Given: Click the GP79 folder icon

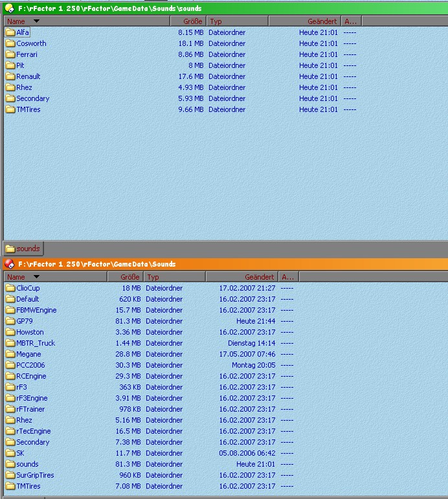Looking at the screenshot, I should click(x=10, y=321).
